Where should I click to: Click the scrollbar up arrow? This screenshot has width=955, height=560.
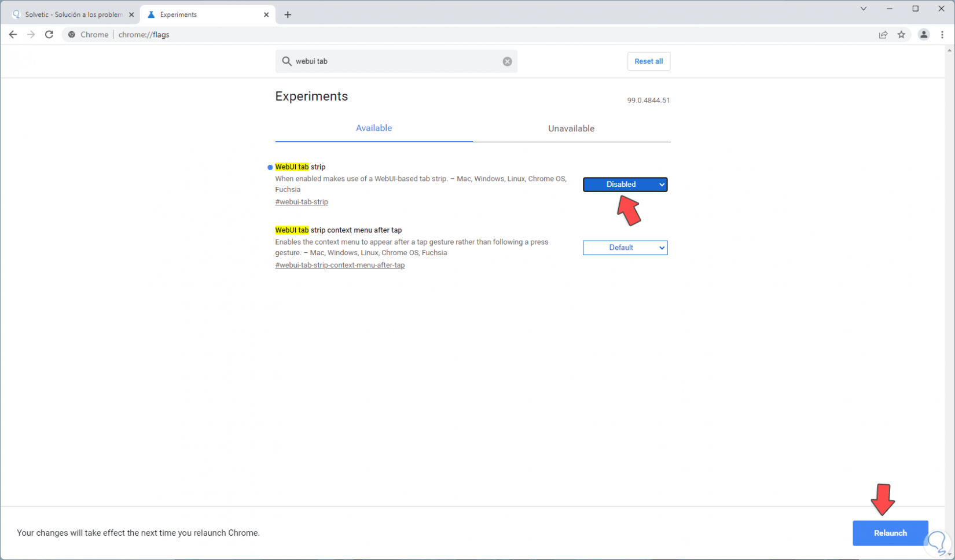pos(949,51)
